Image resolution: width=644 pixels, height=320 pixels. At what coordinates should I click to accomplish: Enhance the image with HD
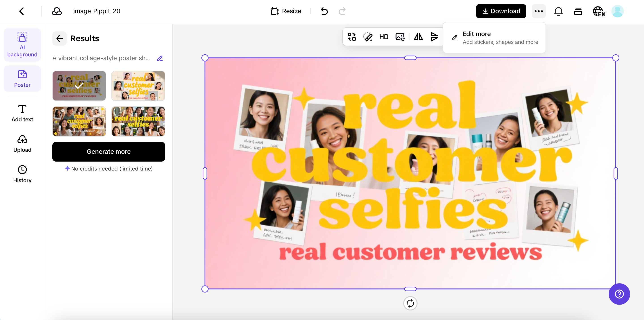[x=384, y=37]
